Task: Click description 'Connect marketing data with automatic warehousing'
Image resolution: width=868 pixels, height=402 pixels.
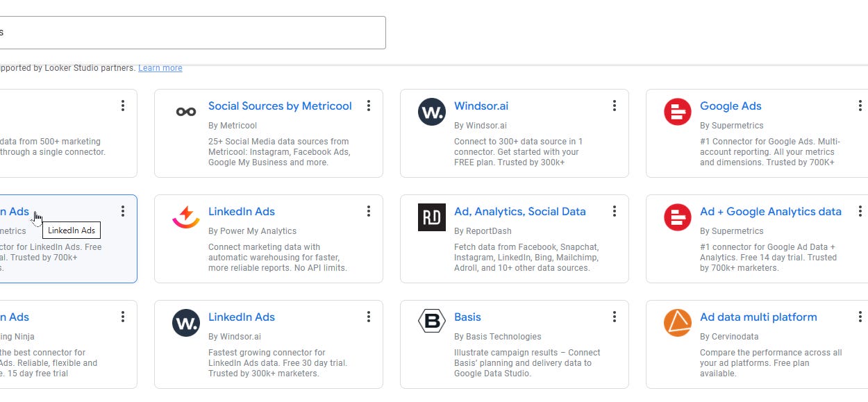Action: click(x=278, y=258)
